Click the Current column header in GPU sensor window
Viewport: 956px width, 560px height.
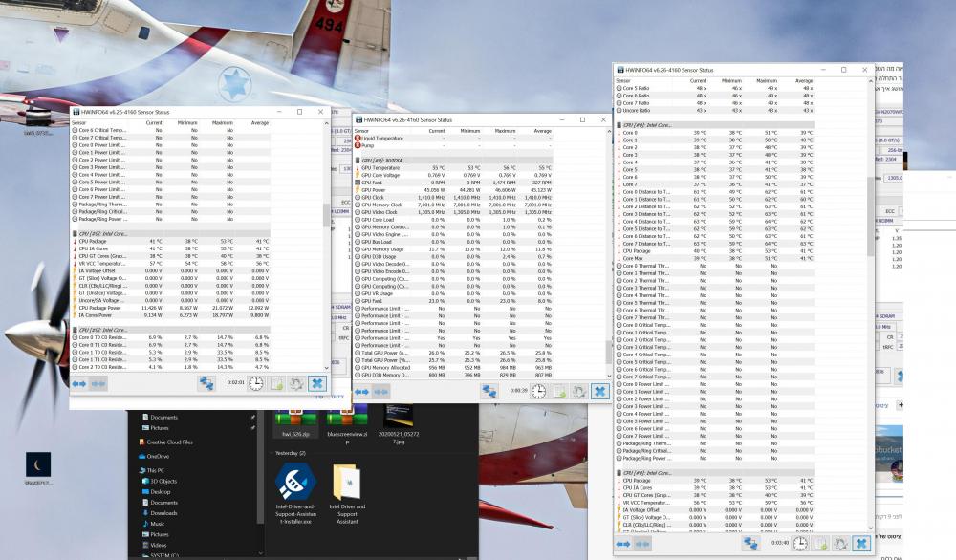(x=437, y=131)
